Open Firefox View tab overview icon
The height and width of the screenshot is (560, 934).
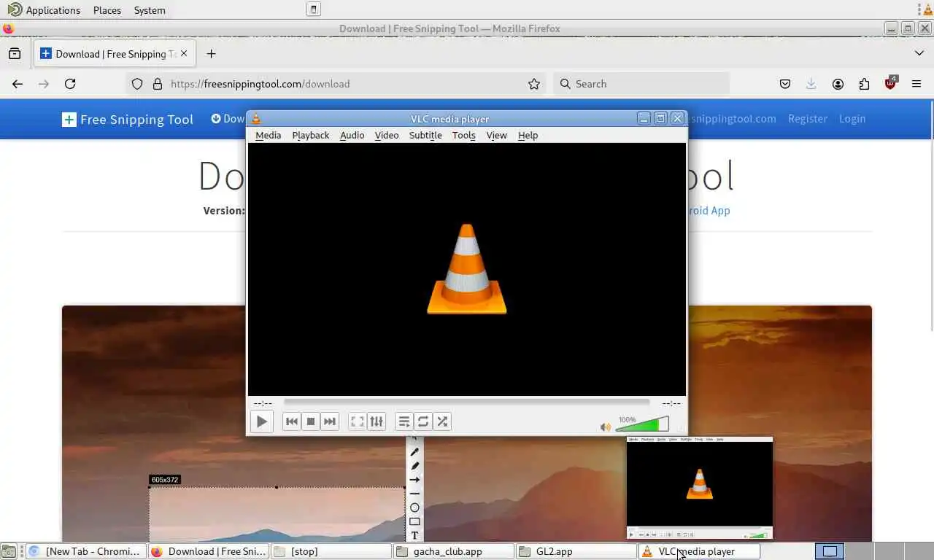click(15, 53)
